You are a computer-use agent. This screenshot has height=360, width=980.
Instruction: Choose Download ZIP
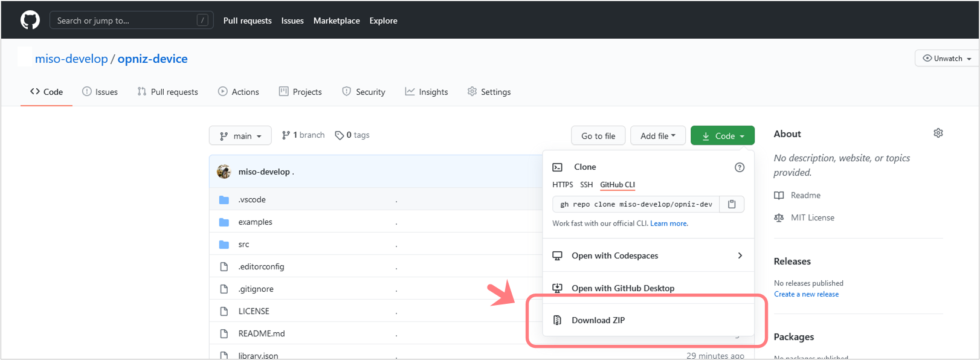tap(648, 320)
